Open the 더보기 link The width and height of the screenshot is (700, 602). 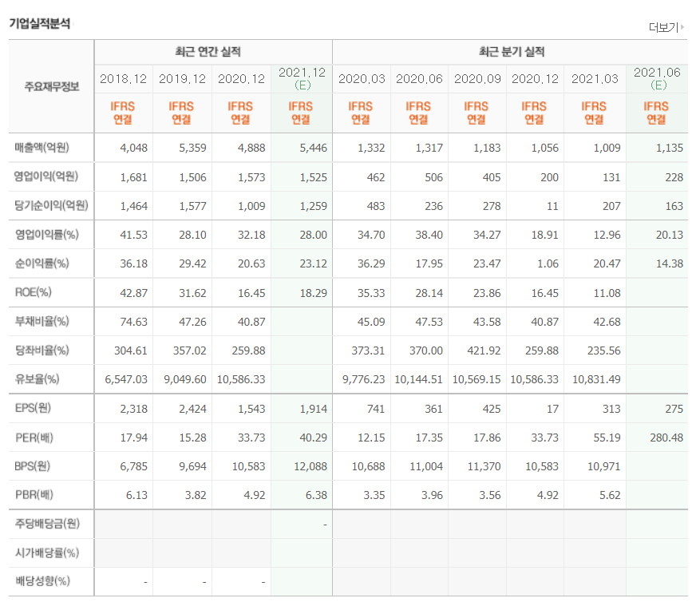pyautogui.click(x=663, y=28)
